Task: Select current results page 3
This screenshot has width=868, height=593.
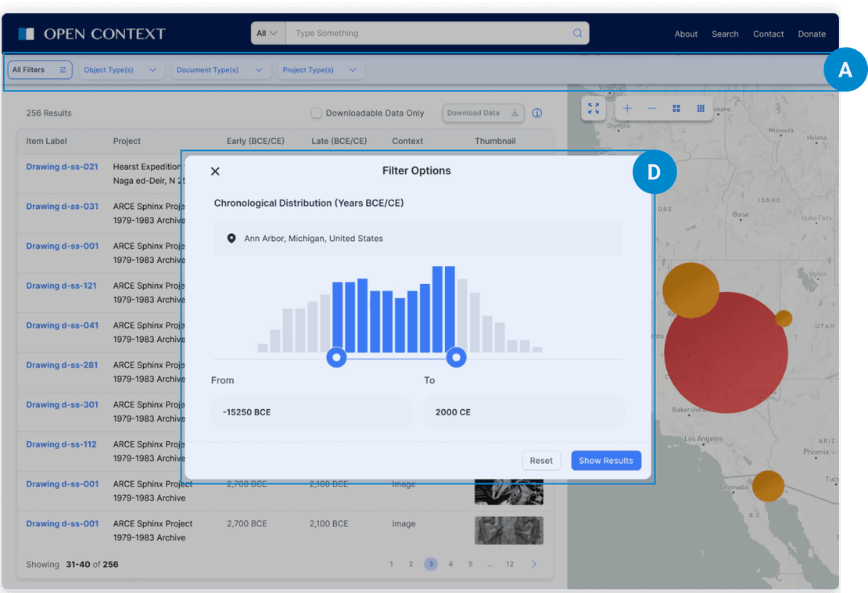Action: (431, 564)
